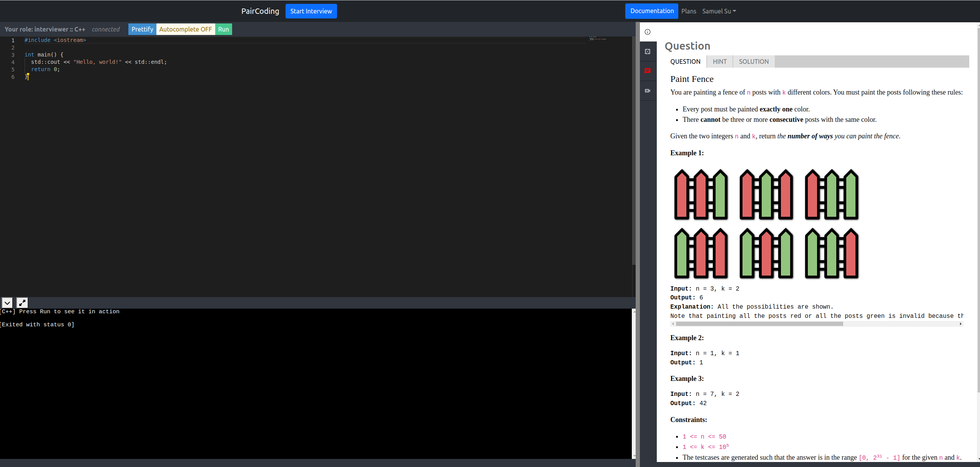Open the info panel on the sidebar
This screenshot has width=980, height=467.
tap(648, 32)
